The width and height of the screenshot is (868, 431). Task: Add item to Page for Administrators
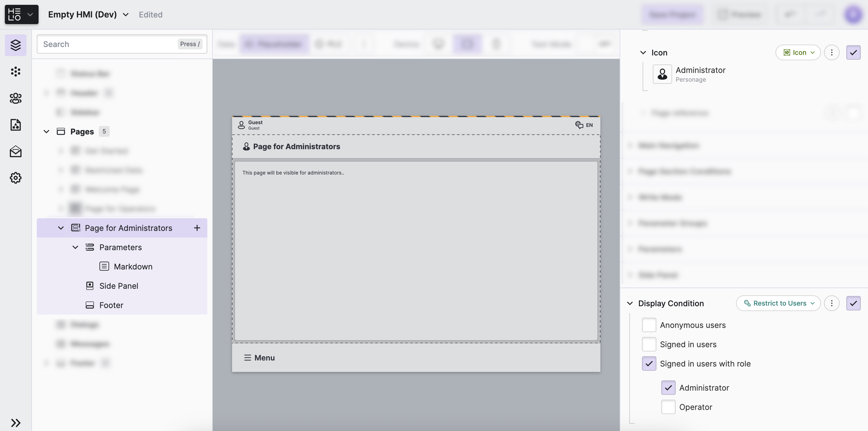click(x=197, y=228)
